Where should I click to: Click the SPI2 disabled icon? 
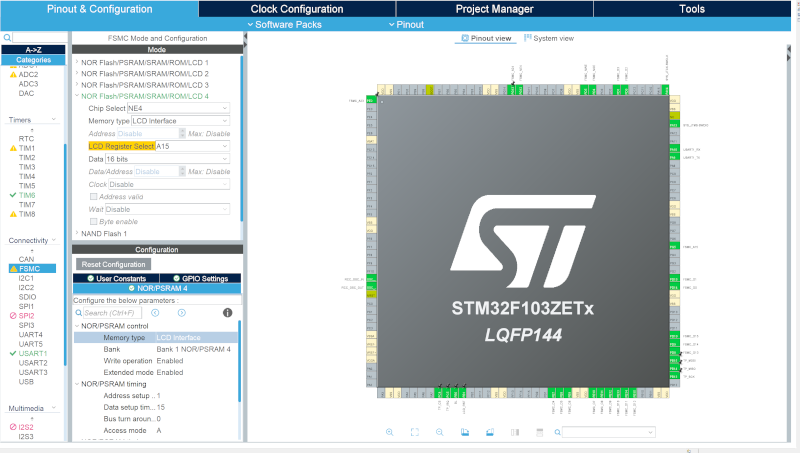(x=13, y=316)
